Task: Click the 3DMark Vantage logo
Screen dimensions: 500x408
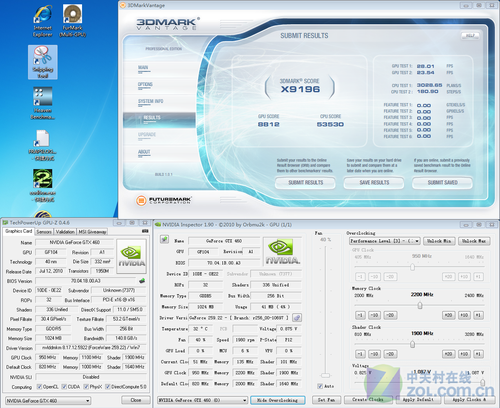Action: point(168,24)
